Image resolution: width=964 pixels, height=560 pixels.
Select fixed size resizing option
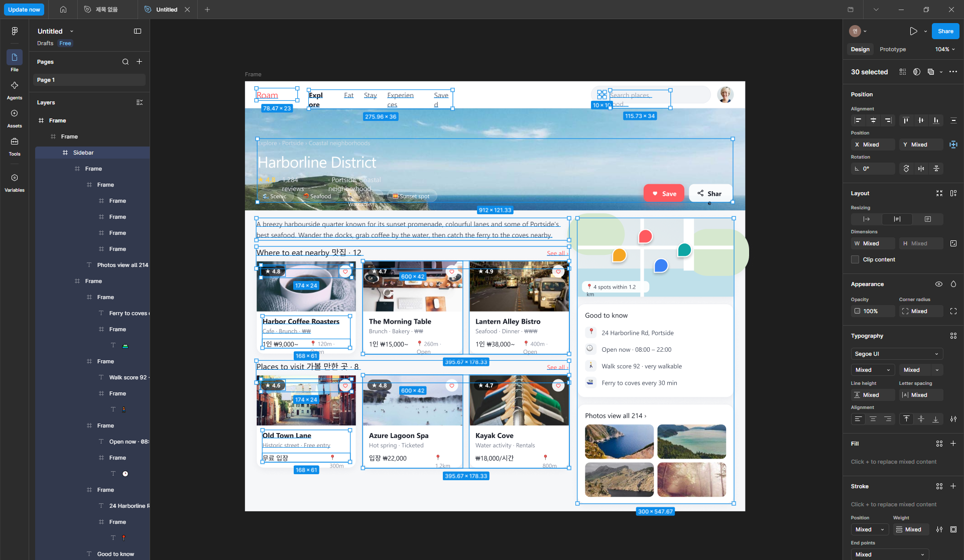click(927, 219)
